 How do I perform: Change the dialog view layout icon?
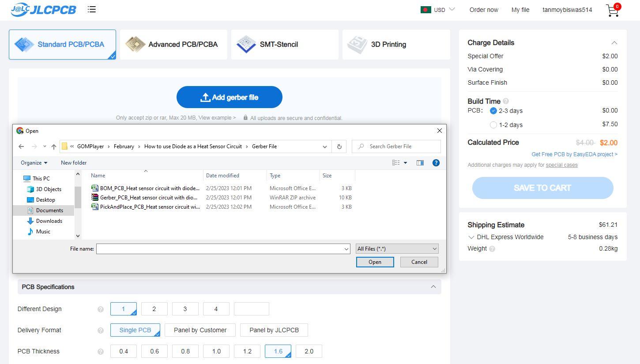coord(396,163)
